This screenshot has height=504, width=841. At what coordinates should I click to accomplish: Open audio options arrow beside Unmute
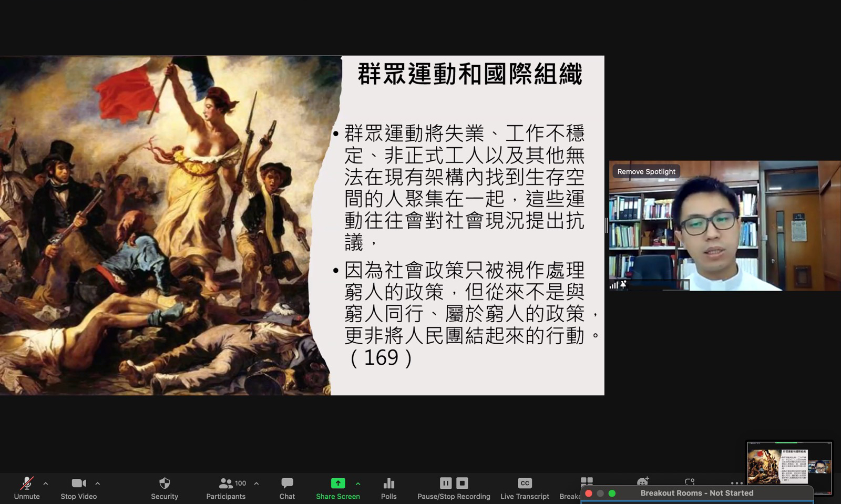pos(46,484)
